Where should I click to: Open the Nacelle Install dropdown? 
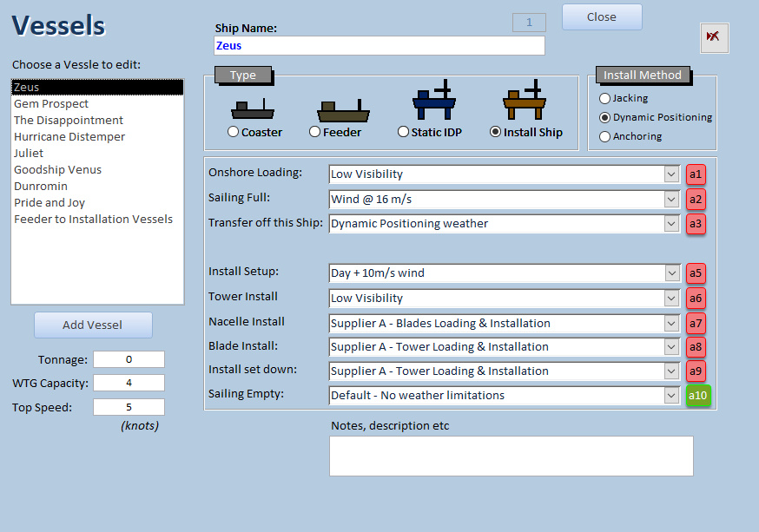pyautogui.click(x=671, y=323)
